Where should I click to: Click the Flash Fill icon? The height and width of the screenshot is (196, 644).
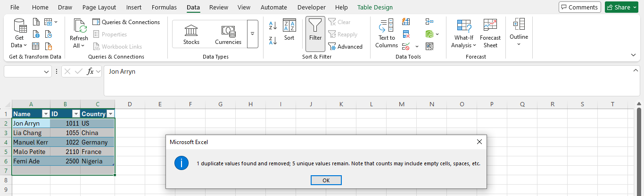406,22
